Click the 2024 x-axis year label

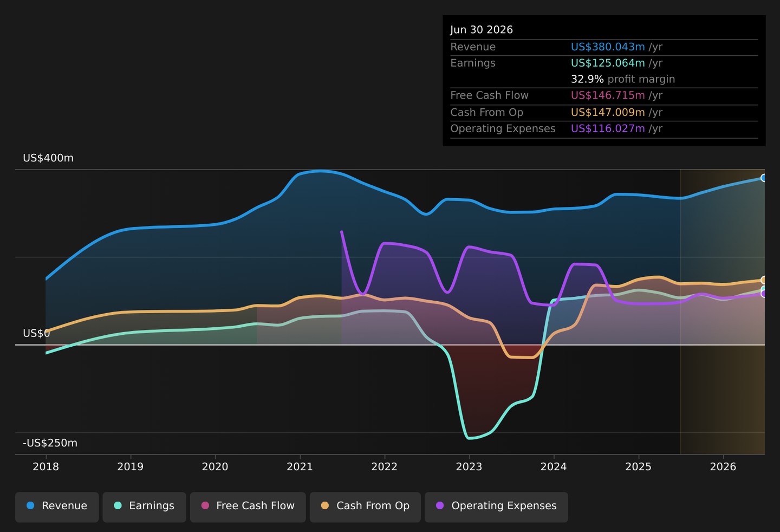point(554,466)
